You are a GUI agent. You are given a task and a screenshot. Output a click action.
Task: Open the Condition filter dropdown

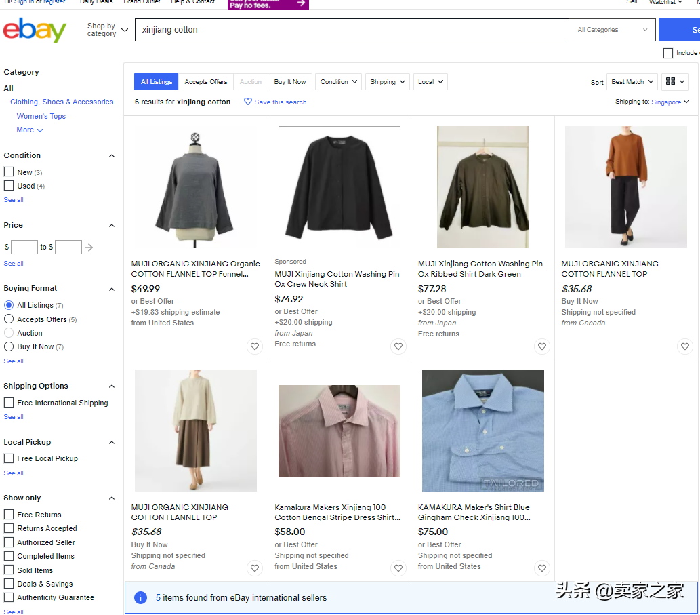[338, 81]
